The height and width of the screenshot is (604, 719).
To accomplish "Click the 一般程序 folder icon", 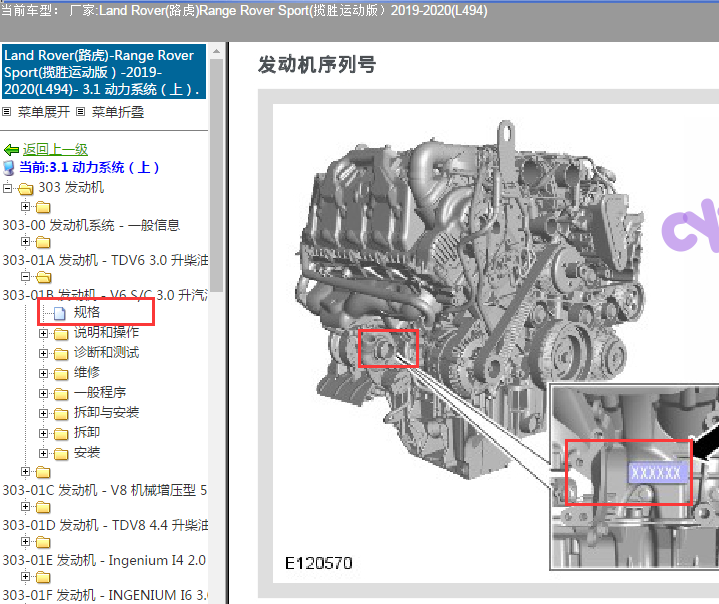I will [x=61, y=394].
